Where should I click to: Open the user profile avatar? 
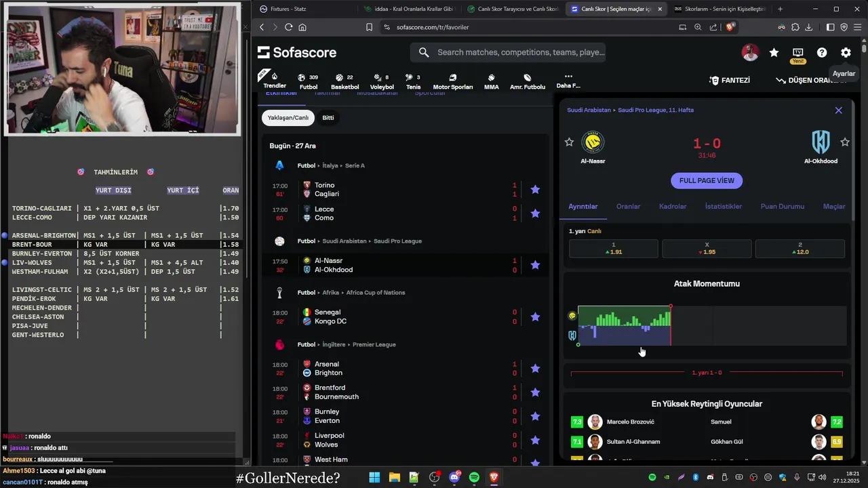click(750, 53)
